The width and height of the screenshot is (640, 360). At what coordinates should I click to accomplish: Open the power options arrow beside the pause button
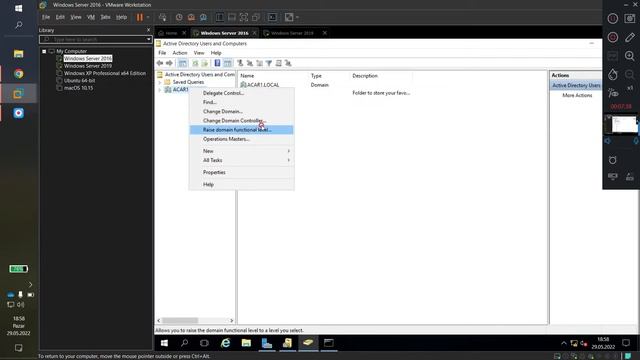[148, 17]
